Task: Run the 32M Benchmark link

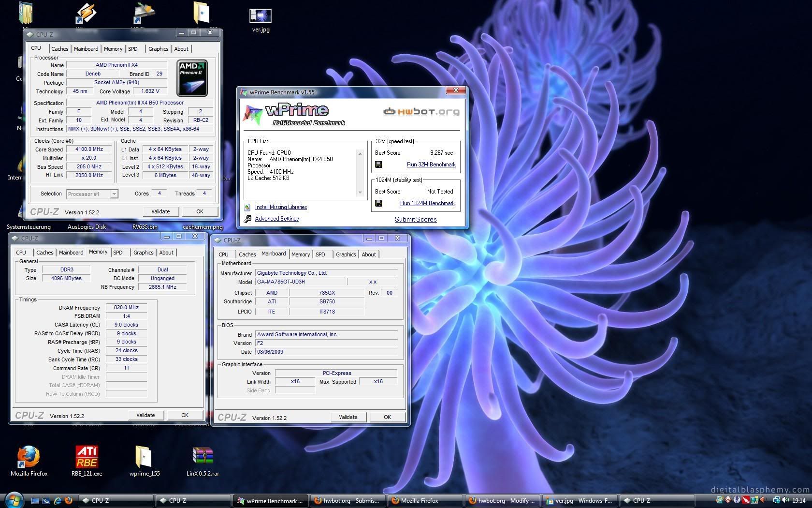Action: (x=431, y=164)
